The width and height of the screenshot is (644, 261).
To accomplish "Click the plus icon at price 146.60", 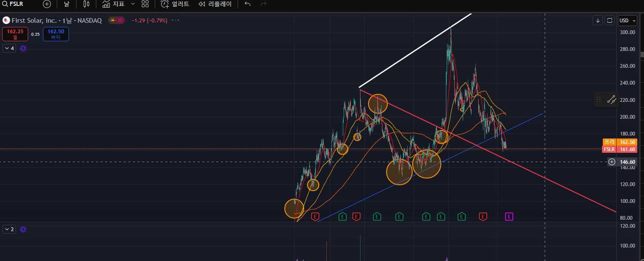I will (612, 162).
